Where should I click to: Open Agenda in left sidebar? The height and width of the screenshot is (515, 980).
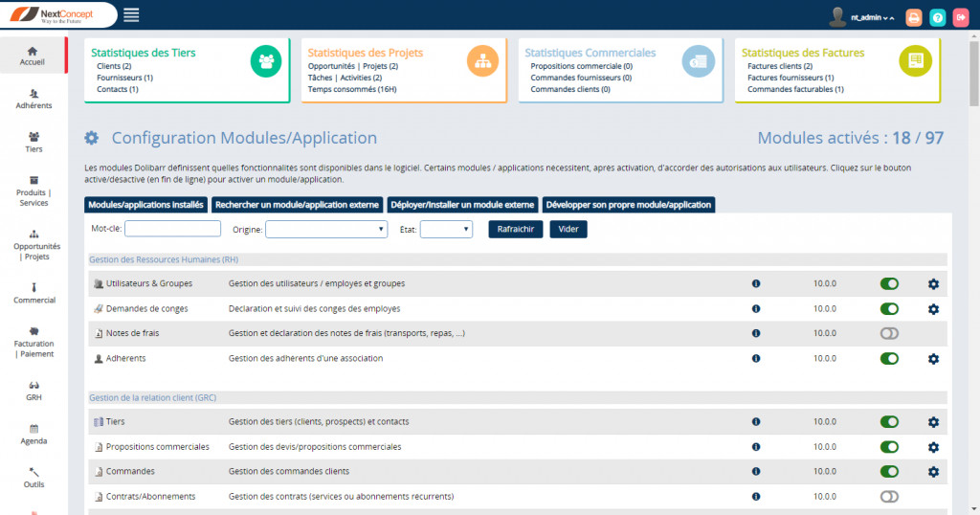click(x=33, y=434)
